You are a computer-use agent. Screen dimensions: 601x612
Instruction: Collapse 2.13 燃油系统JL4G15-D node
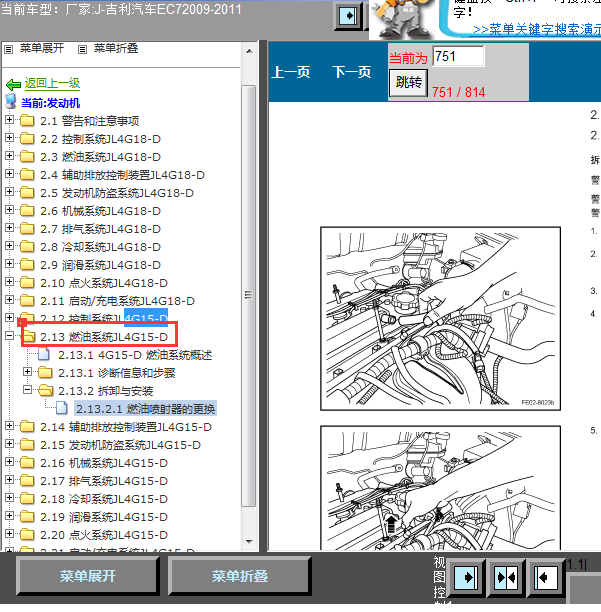click(9, 336)
